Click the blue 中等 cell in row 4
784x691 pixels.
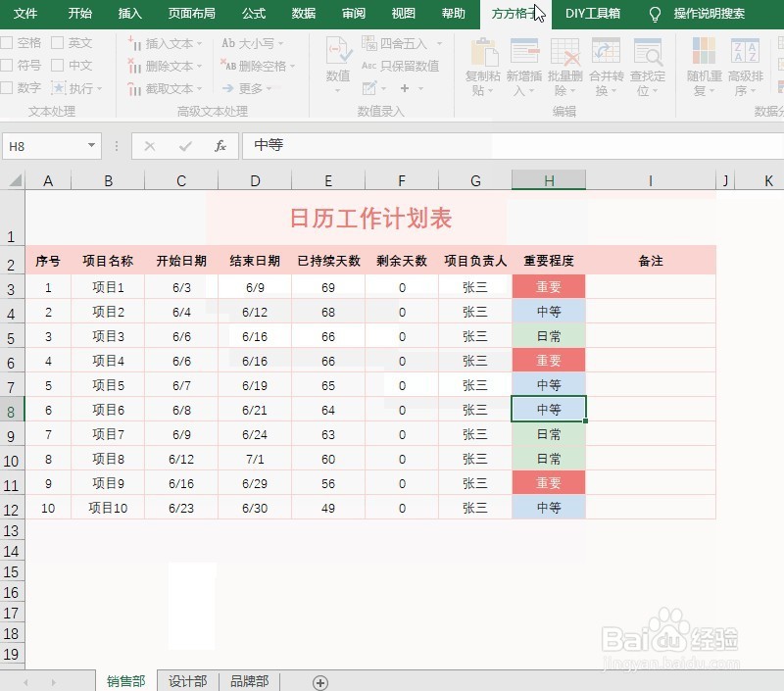[549, 312]
